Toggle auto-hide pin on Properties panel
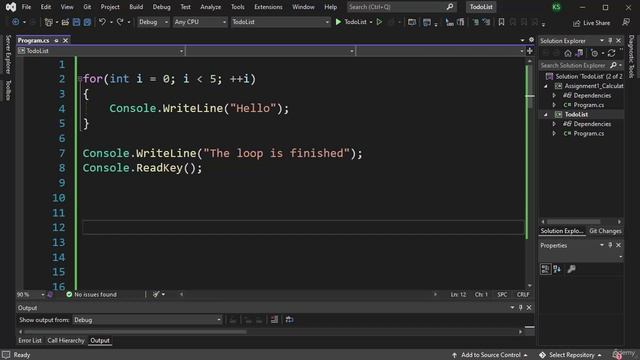Image resolution: width=640 pixels, height=360 pixels. [610, 245]
